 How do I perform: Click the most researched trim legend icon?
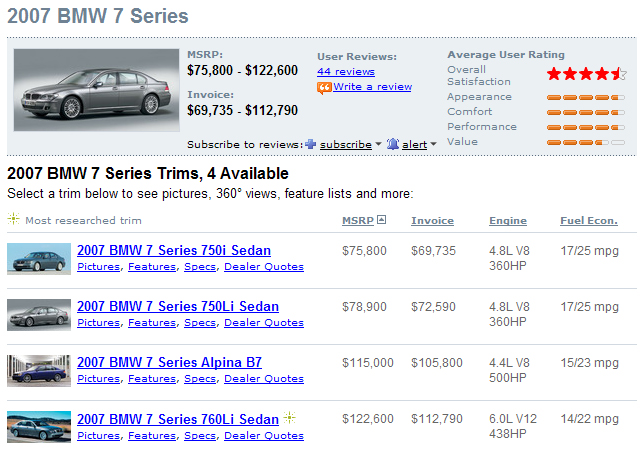pos(13,219)
